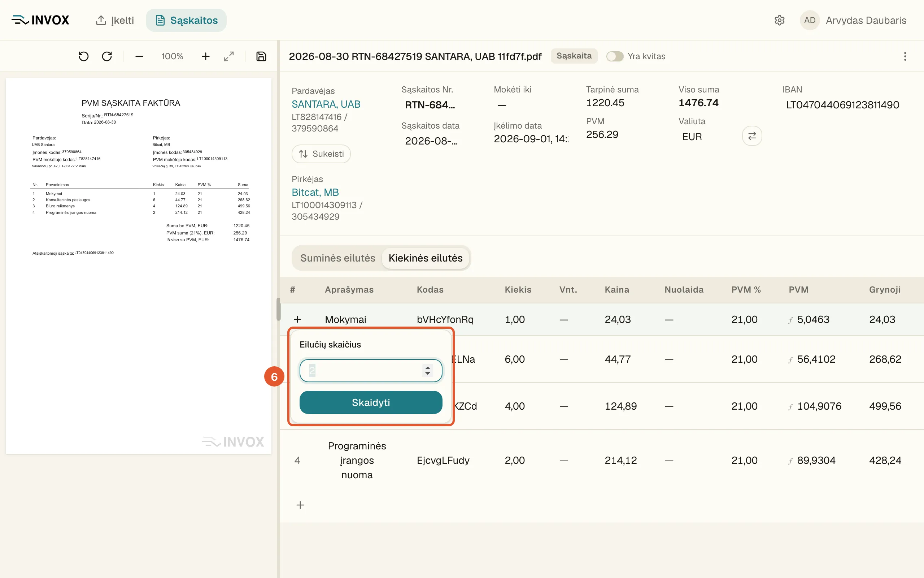Click the currency convert arrows icon
Viewport: 924px width, 578px height.
[x=752, y=136]
